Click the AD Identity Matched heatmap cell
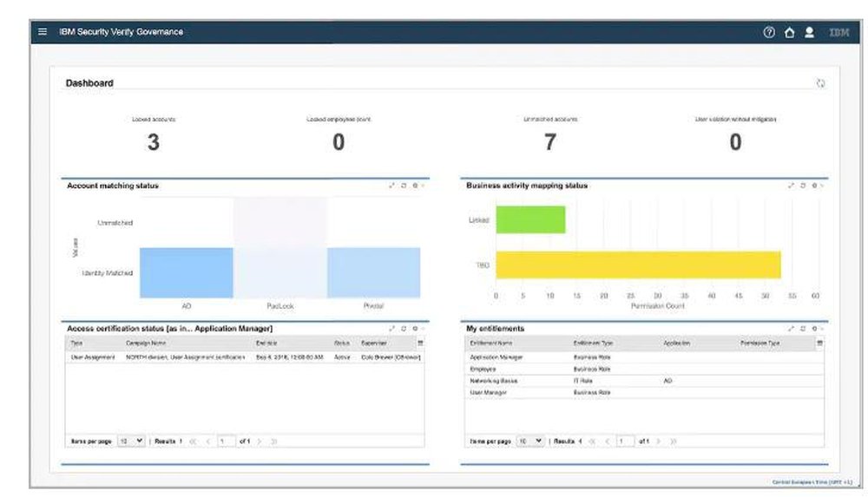This screenshot has width=868, height=497. 186,273
